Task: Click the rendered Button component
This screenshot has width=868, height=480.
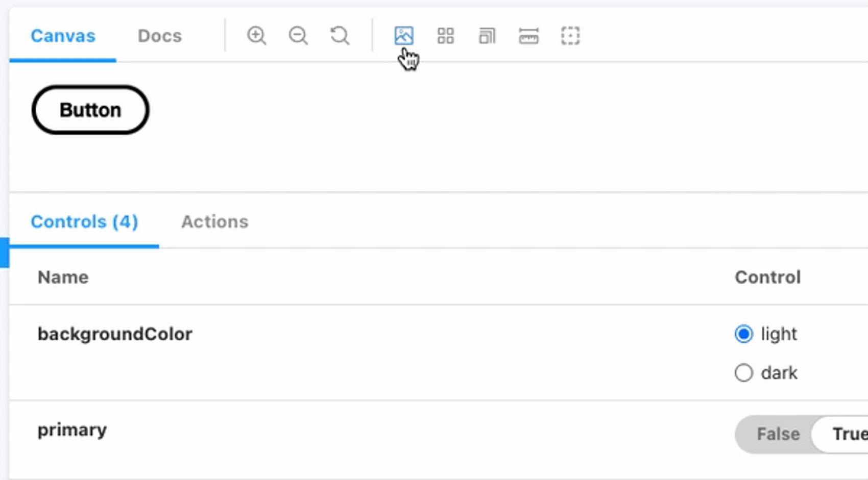Action: [90, 110]
